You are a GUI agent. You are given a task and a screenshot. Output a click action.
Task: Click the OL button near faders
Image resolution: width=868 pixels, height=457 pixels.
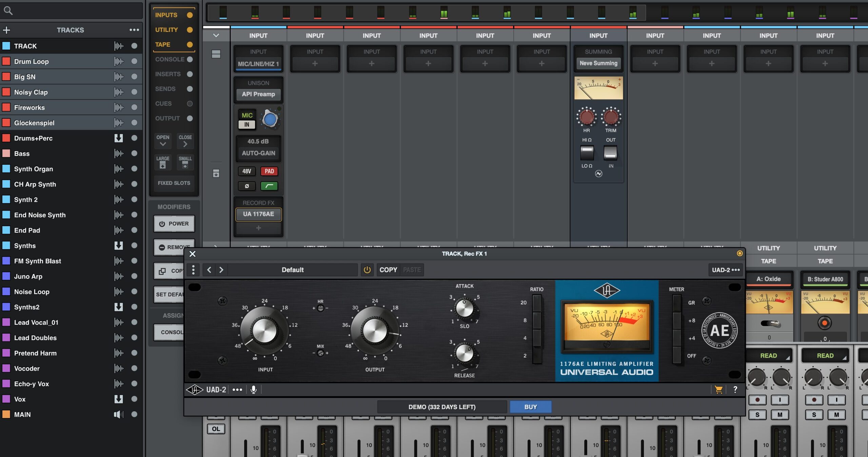(x=216, y=429)
